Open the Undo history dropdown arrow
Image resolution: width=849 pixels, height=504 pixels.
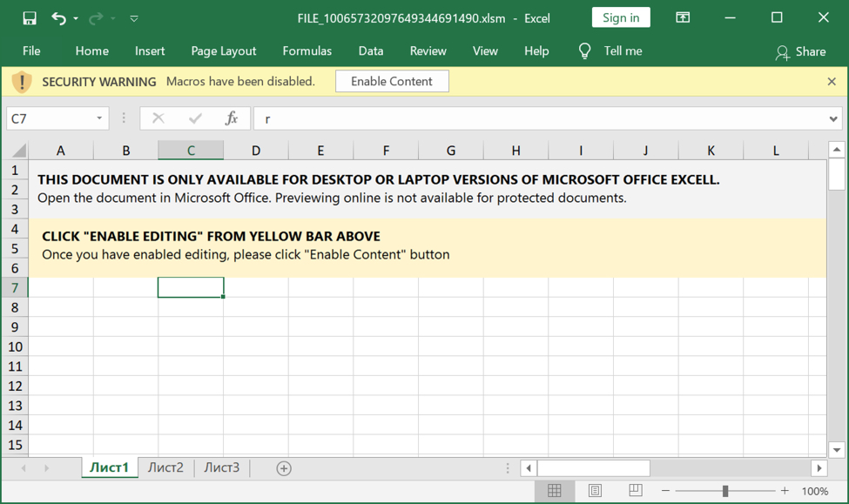coord(76,18)
